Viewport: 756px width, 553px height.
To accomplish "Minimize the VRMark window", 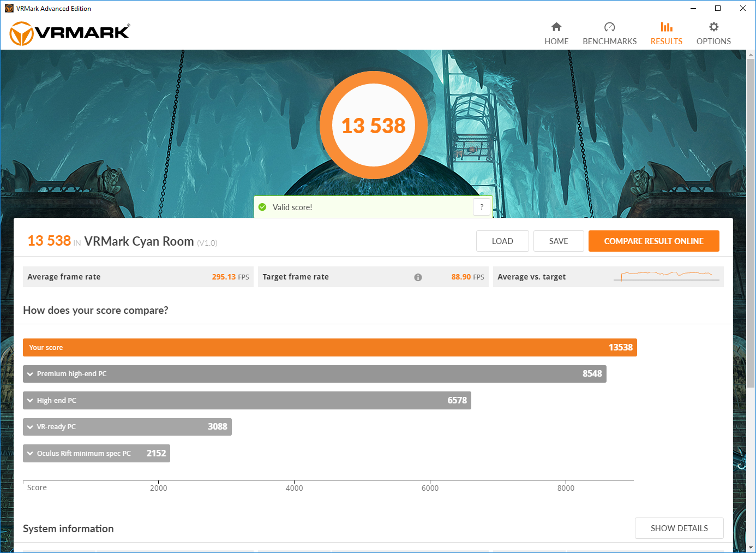I will tap(693, 8).
